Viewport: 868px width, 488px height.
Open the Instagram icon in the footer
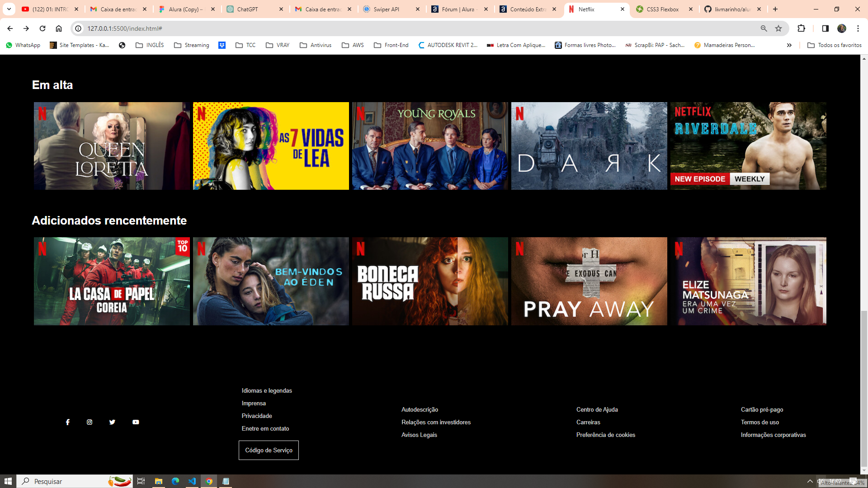[x=90, y=422]
